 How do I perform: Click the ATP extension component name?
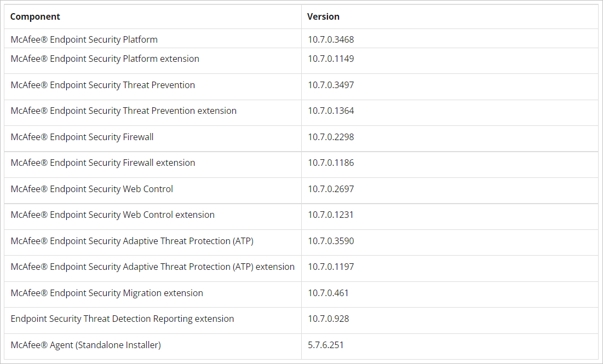pyautogui.click(x=152, y=267)
